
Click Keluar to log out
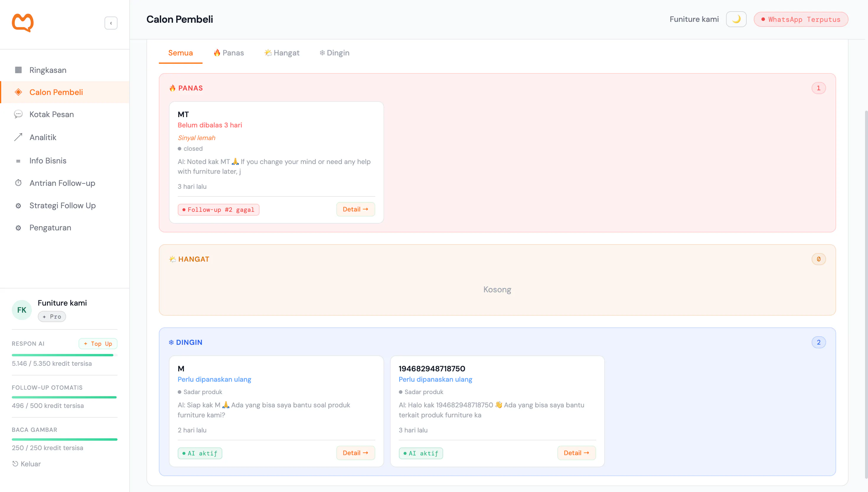pyautogui.click(x=26, y=464)
